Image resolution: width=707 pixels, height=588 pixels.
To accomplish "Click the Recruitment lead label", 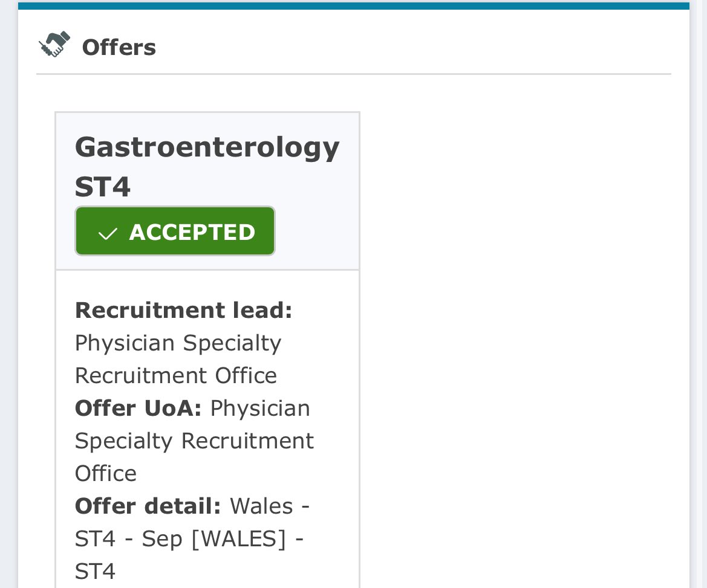I will tap(184, 310).
